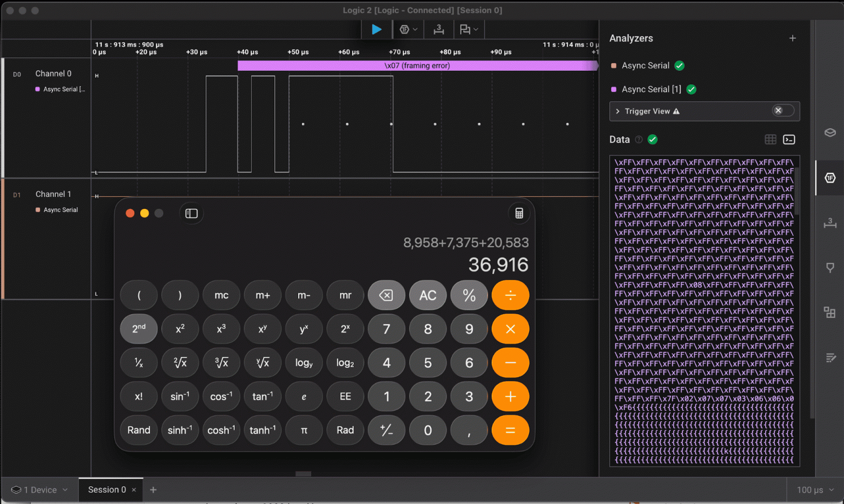Click the m+ memory add key
The width and height of the screenshot is (844, 504).
point(262,295)
